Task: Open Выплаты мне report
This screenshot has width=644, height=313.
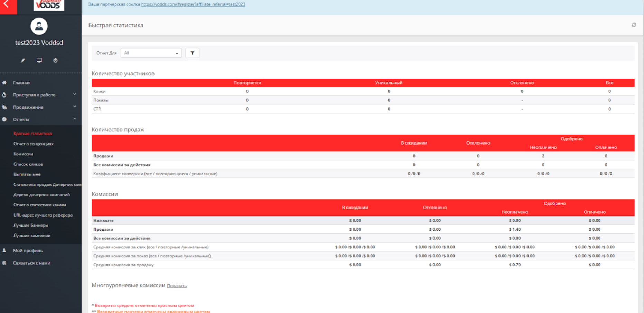Action: (x=27, y=174)
